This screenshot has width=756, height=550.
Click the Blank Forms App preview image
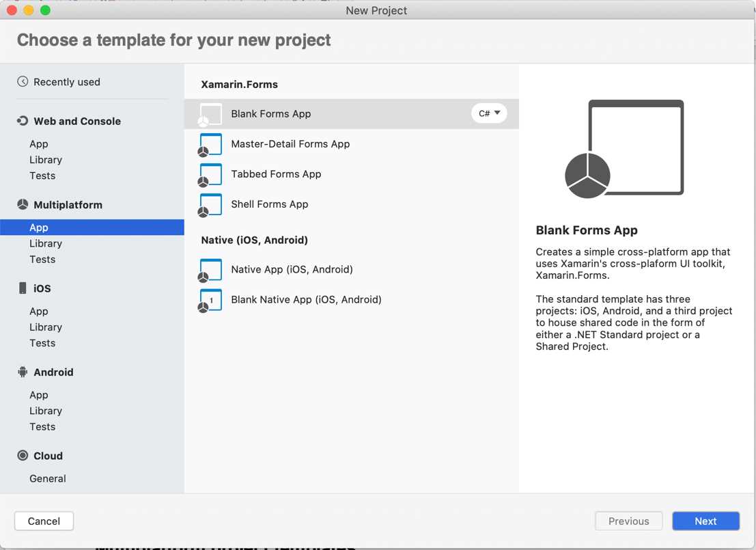[x=624, y=148]
